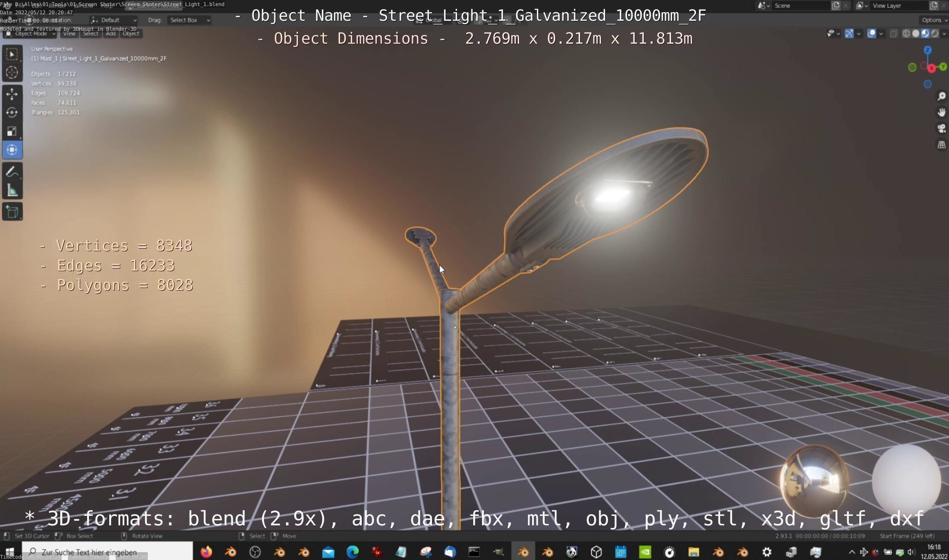Open the Scene browse dropdown
Image resolution: width=949 pixels, height=560 pixels.
coord(764,6)
